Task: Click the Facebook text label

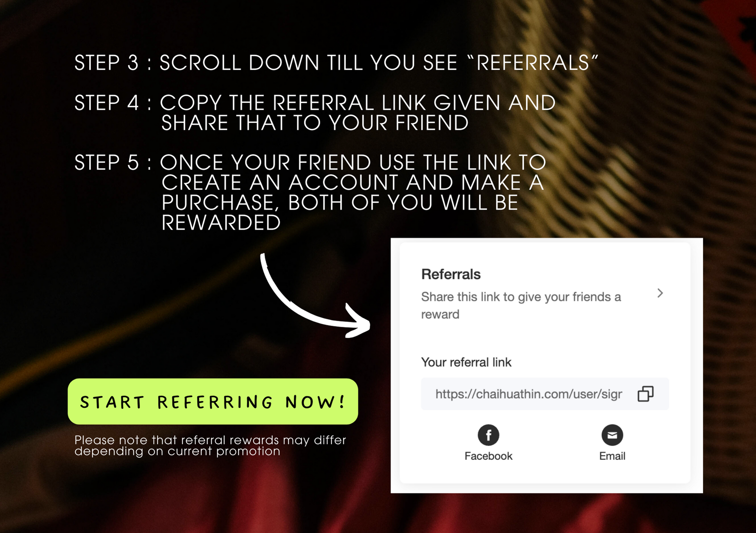Action: click(488, 456)
